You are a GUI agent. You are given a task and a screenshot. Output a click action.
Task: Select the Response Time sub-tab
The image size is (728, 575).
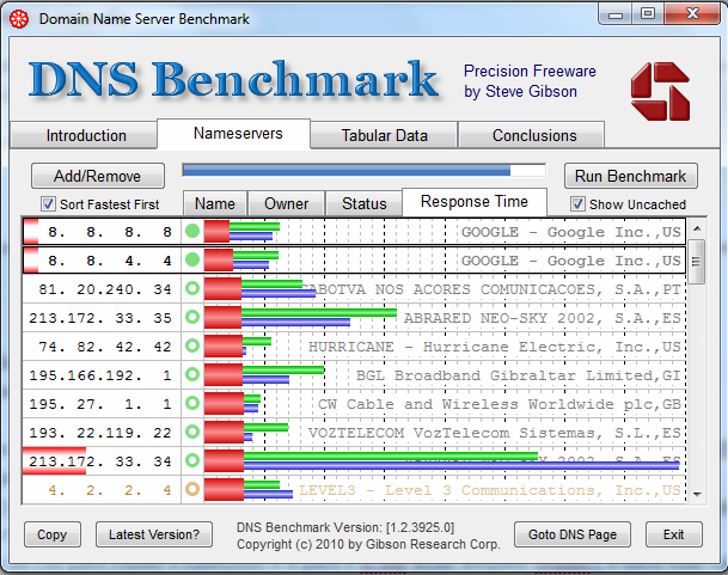click(474, 202)
